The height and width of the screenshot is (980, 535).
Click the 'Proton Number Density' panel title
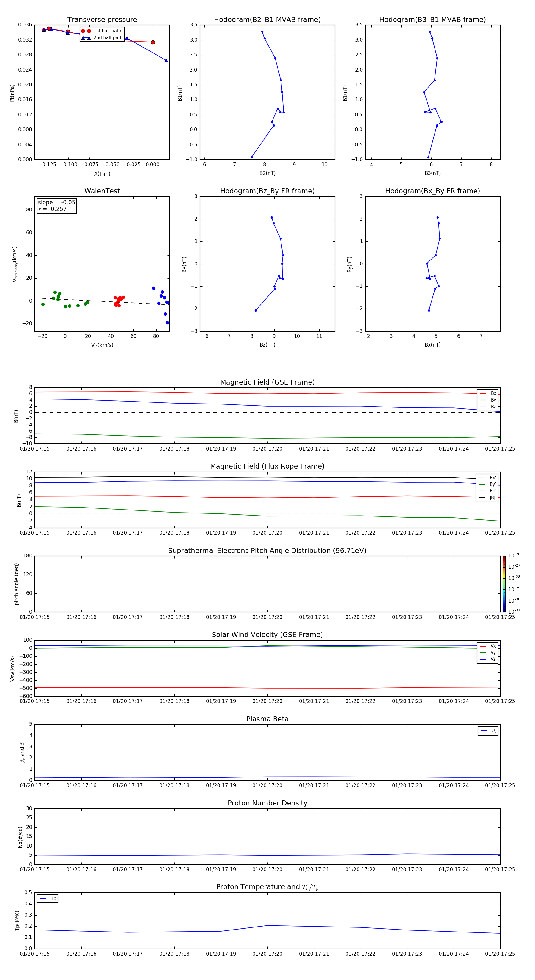(267, 803)
